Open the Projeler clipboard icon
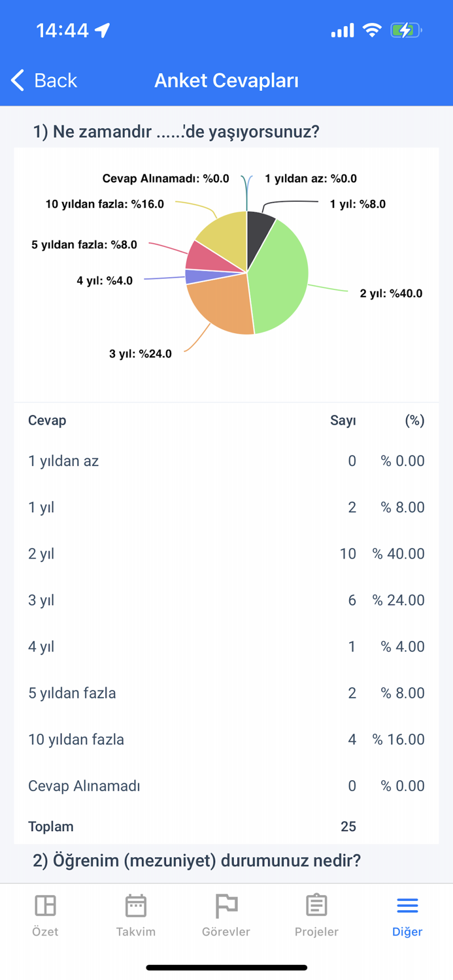Screen dimensions: 453x980 pyautogui.click(x=316, y=906)
